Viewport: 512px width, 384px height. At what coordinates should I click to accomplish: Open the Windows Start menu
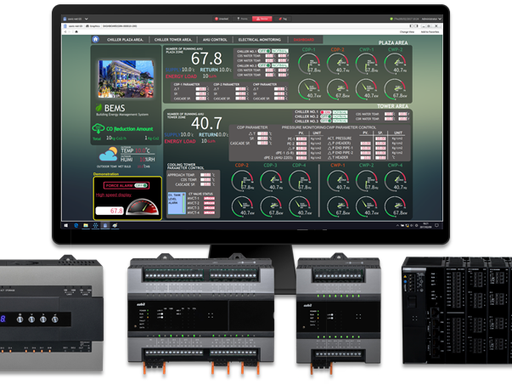tap(66, 226)
